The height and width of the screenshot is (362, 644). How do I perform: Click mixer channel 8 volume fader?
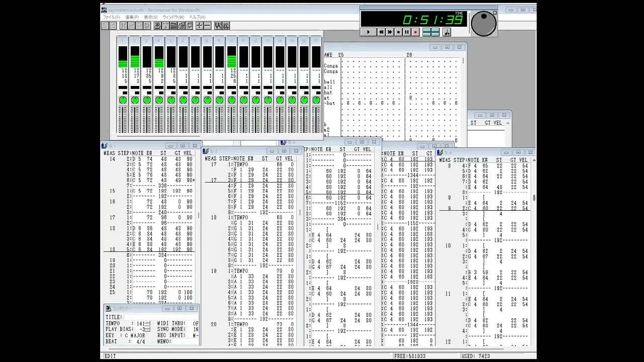208,120
